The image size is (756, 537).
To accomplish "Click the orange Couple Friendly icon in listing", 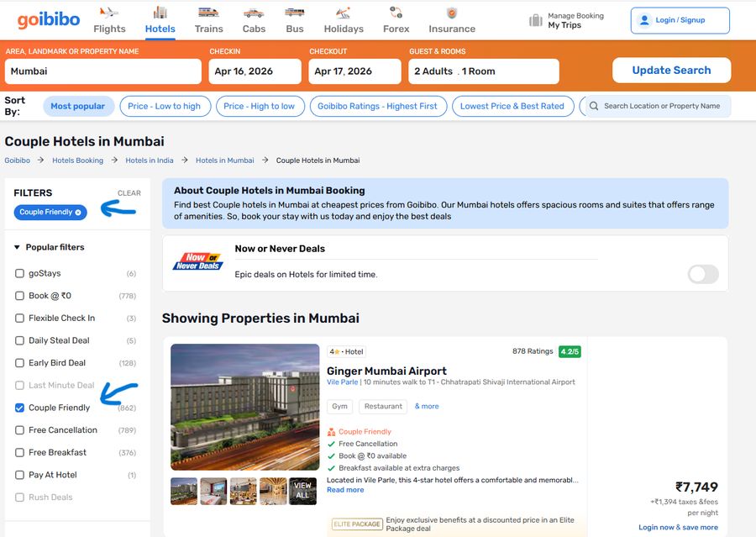I will (331, 432).
